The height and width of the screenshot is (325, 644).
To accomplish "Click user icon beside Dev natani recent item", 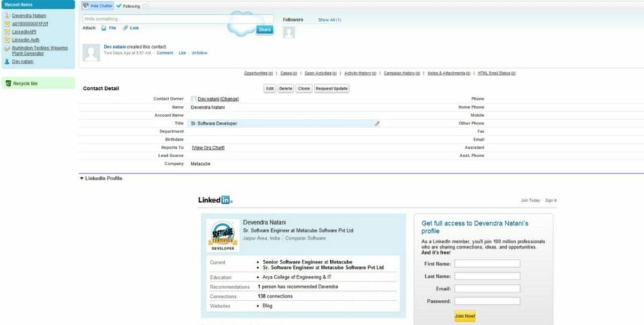I will [x=7, y=62].
